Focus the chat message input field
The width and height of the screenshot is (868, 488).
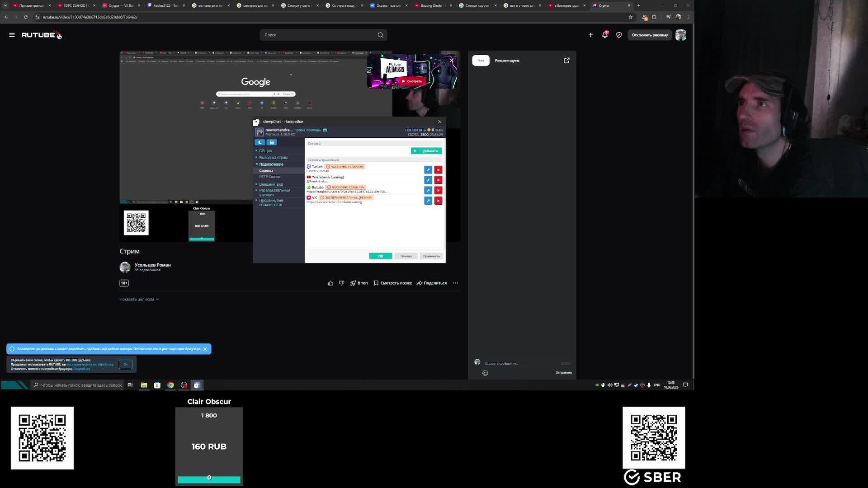coord(520,363)
